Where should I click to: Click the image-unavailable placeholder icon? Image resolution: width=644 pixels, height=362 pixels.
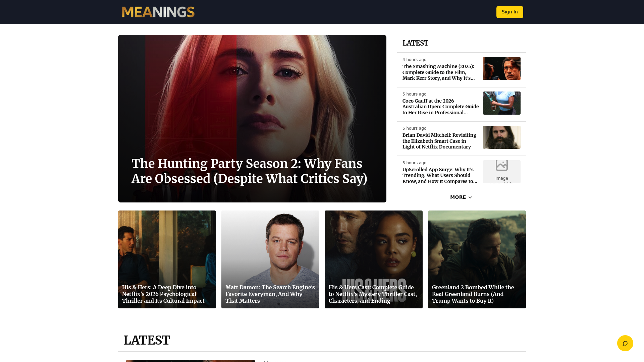coord(501,166)
